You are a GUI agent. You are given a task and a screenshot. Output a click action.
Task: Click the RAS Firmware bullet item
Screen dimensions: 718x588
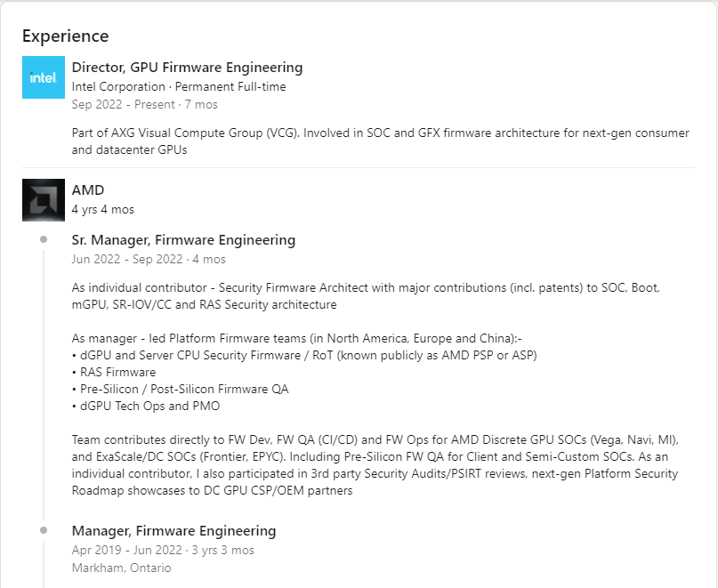coord(114,373)
